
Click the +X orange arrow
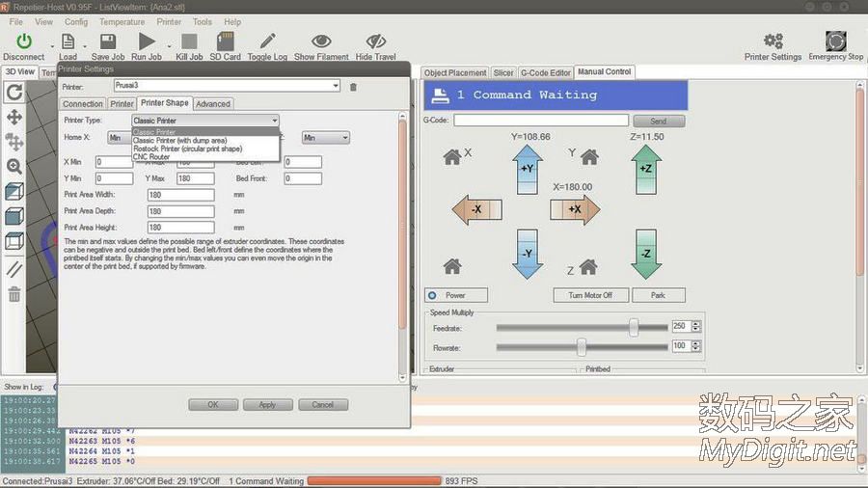tap(575, 209)
